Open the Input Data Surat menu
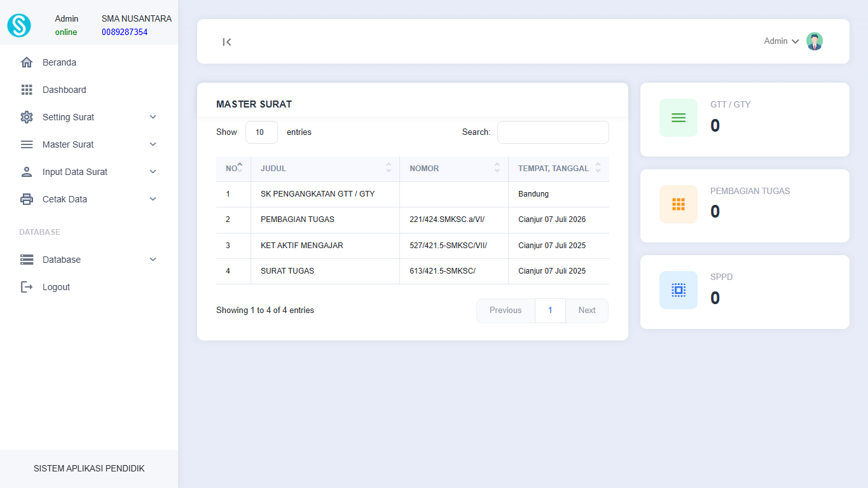 [89, 172]
